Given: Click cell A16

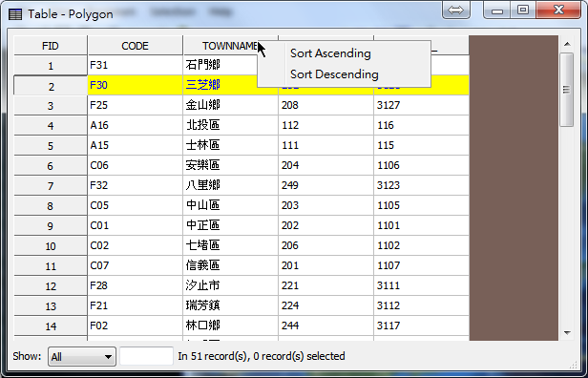Looking at the screenshot, I should (x=135, y=125).
